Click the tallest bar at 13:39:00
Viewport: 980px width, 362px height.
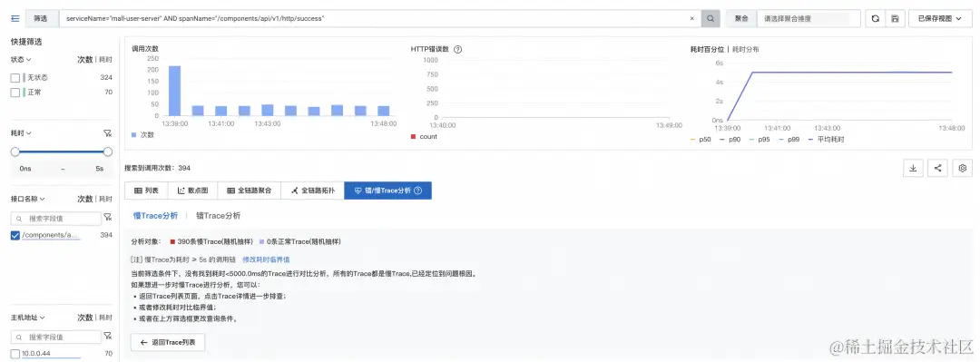(x=174, y=91)
